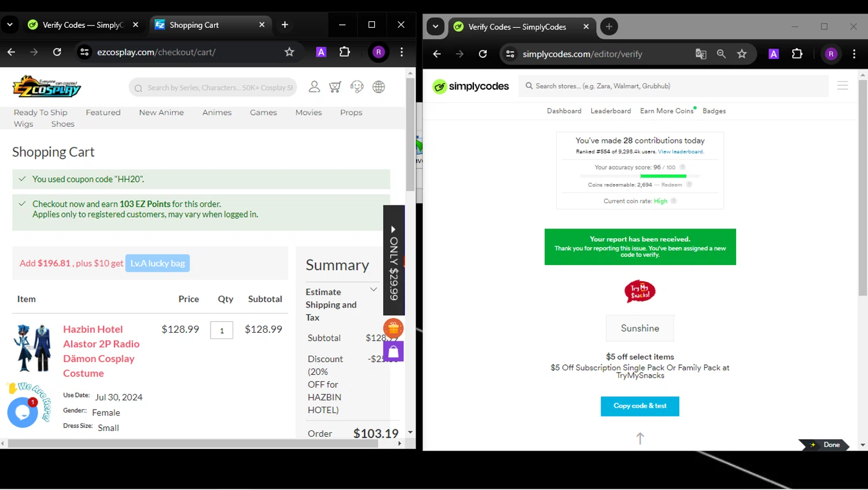Open the tab search dropdown in right browser

[435, 27]
